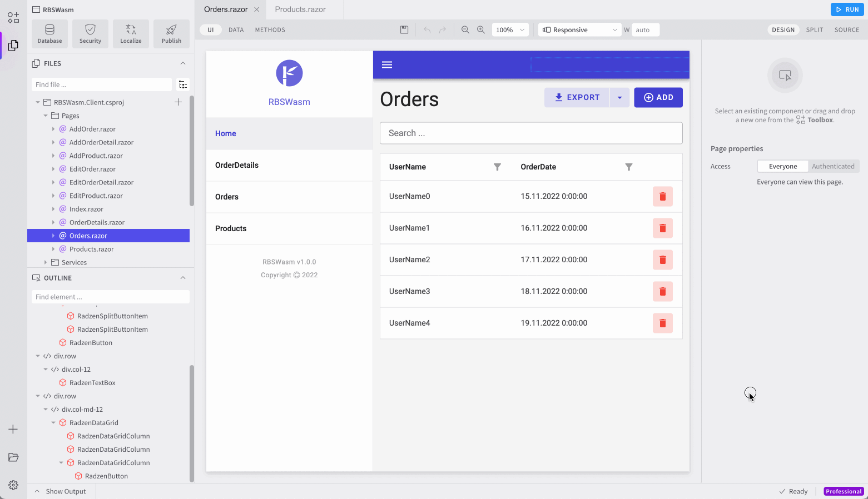This screenshot has width=868, height=499.
Task: Go to Products in app navigation
Action: [x=289, y=228]
